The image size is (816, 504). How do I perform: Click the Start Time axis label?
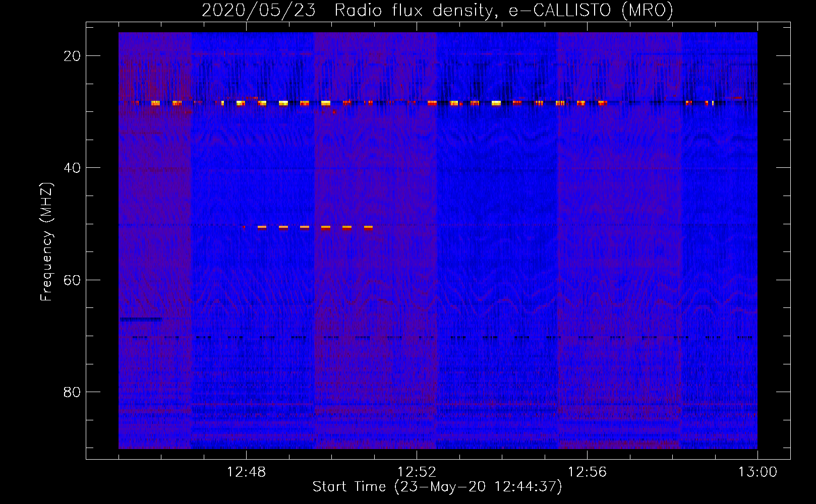[437, 487]
